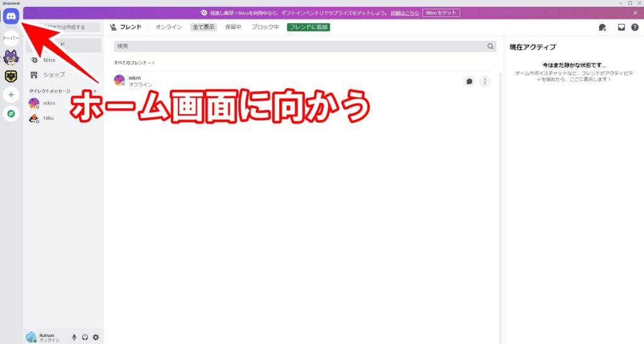
Task: Switch to the 全て表示 tab
Action: tap(204, 27)
